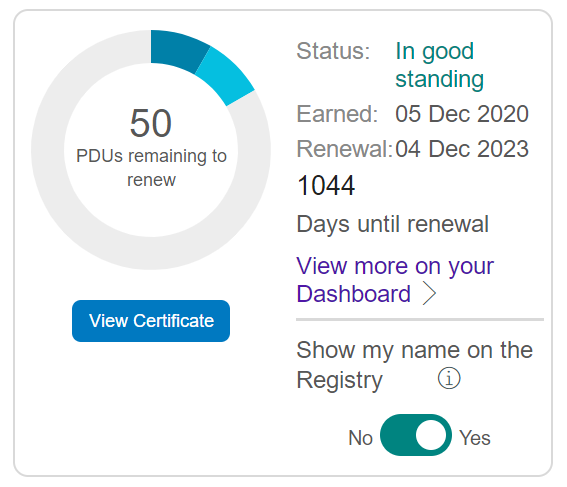Select the No label beside the toggle

click(360, 438)
